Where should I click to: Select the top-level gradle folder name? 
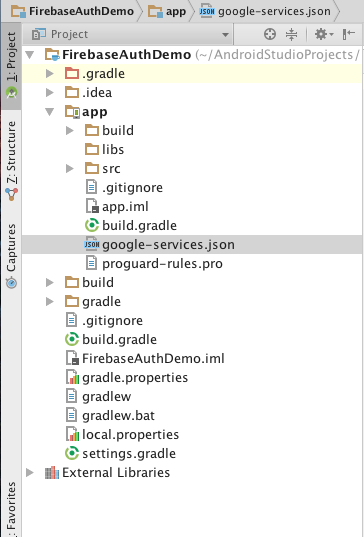coord(101,302)
